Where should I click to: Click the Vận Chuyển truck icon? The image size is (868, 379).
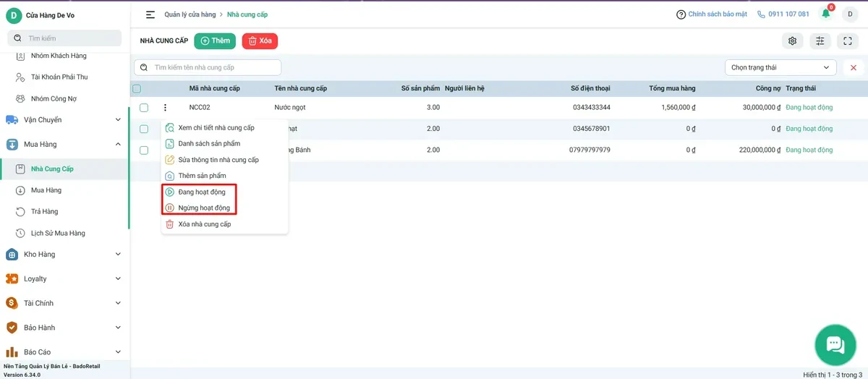(x=12, y=120)
